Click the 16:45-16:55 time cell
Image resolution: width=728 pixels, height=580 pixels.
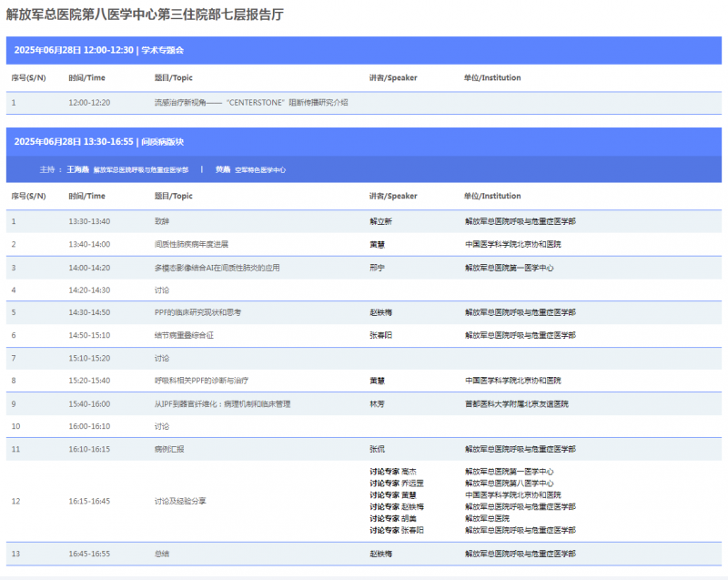click(89, 554)
